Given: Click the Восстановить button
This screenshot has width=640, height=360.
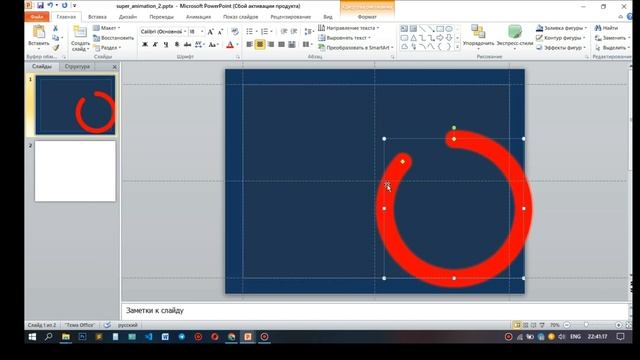Looking at the screenshot, I should click(x=113, y=38).
